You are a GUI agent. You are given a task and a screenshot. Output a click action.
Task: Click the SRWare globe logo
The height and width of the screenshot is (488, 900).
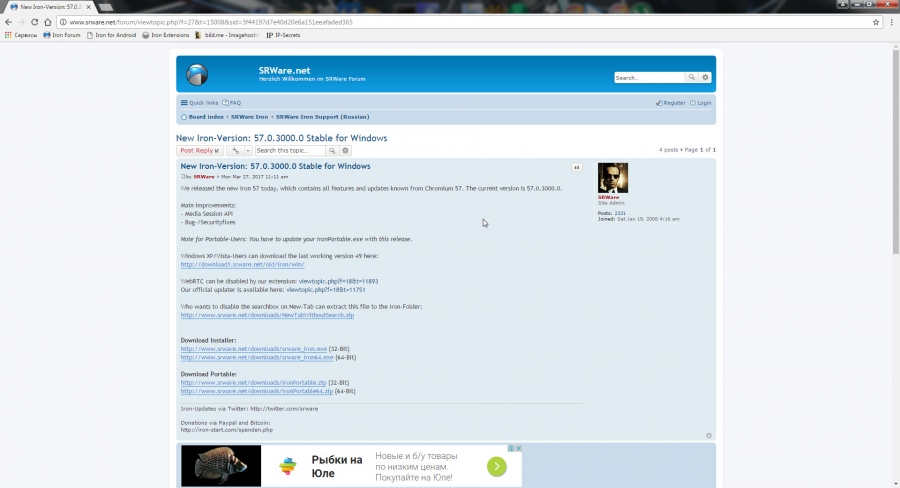click(x=197, y=75)
